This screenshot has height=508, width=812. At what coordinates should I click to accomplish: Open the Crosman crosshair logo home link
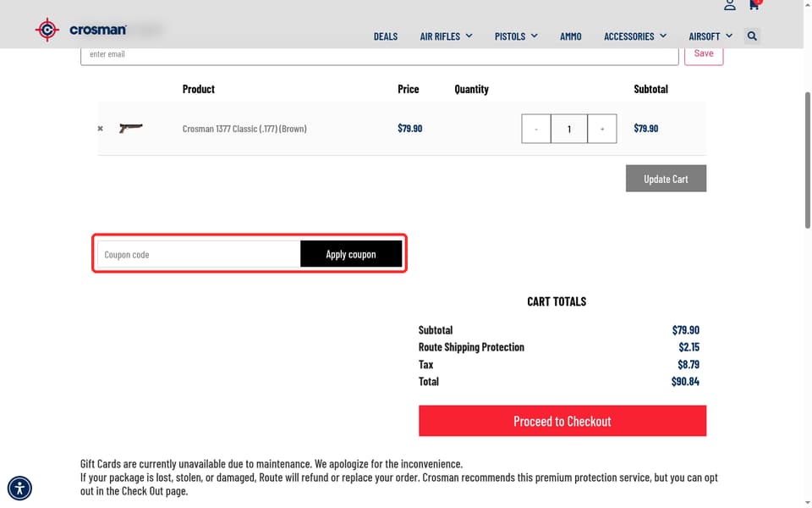(x=47, y=30)
